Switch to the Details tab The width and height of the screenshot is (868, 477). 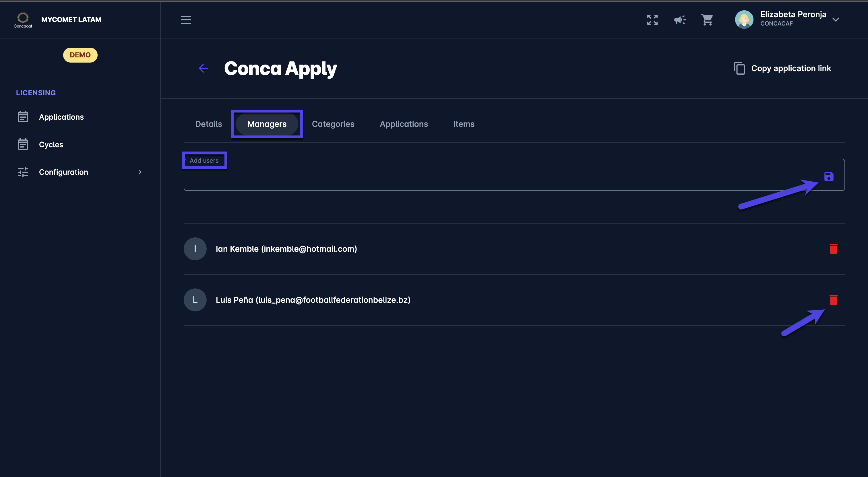tap(208, 124)
